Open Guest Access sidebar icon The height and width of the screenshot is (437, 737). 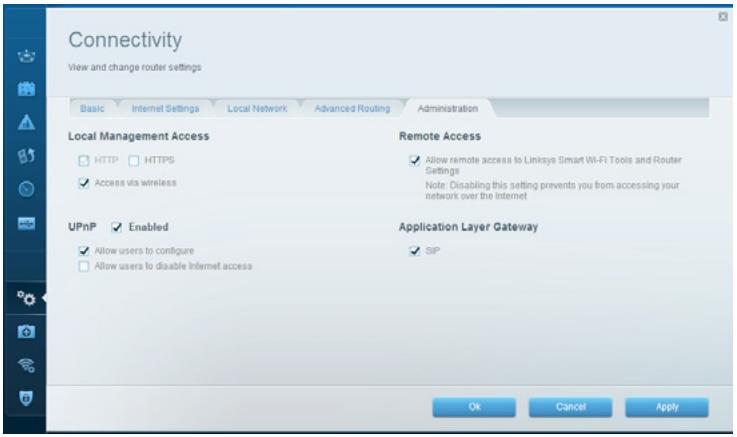pyautogui.click(x=26, y=89)
